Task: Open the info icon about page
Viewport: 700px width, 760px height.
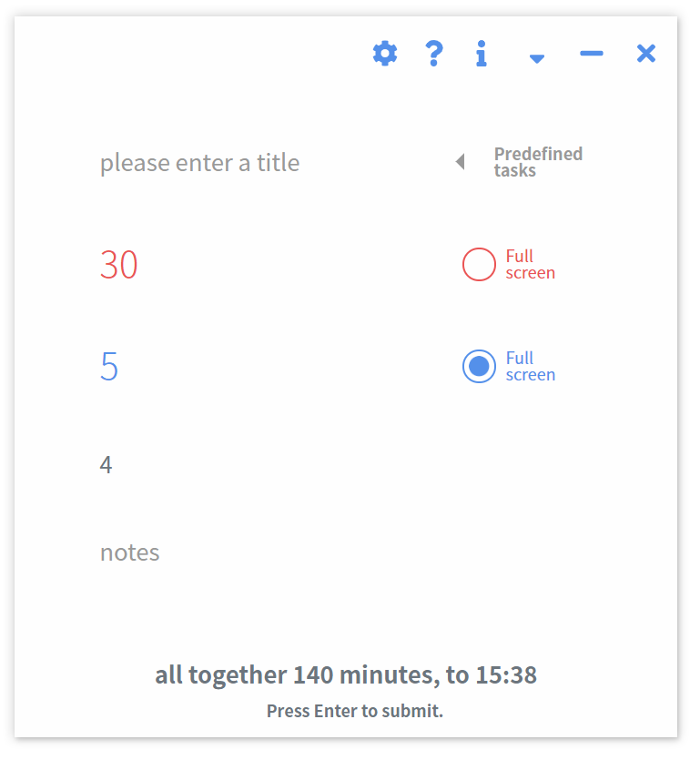Action: 481,54
